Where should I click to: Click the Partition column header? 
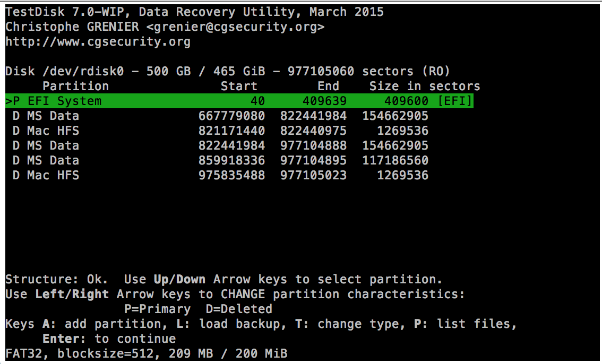point(75,86)
